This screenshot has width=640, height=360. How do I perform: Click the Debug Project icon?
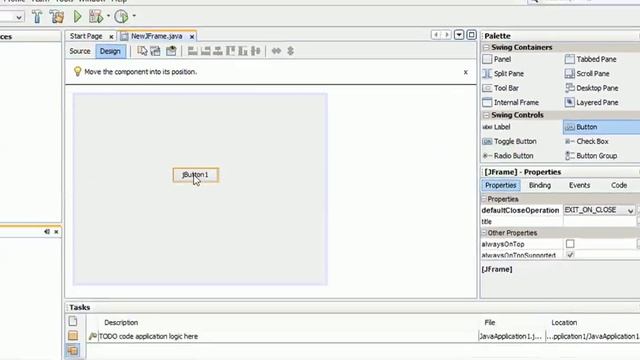(x=96, y=17)
